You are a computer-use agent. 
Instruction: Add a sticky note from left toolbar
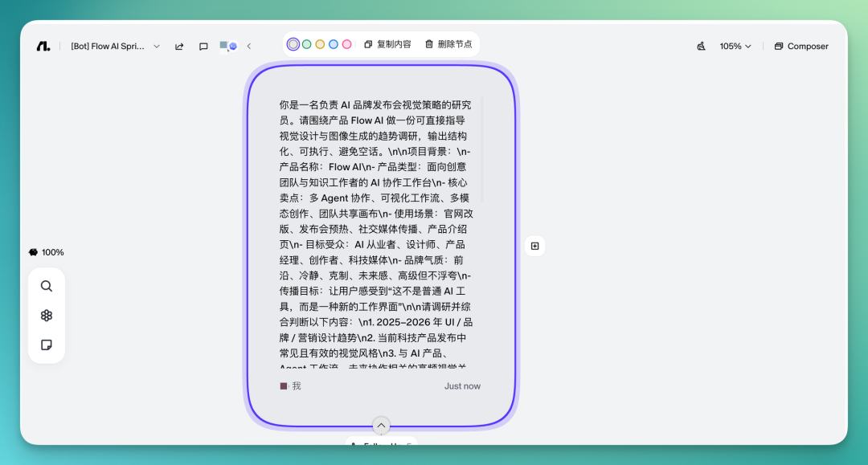[x=47, y=345]
